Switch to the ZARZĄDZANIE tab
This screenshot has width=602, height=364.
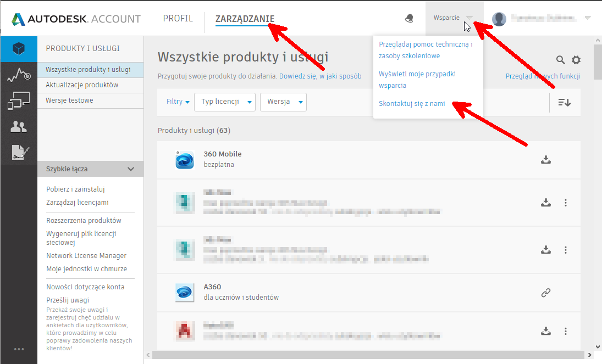pos(245,19)
